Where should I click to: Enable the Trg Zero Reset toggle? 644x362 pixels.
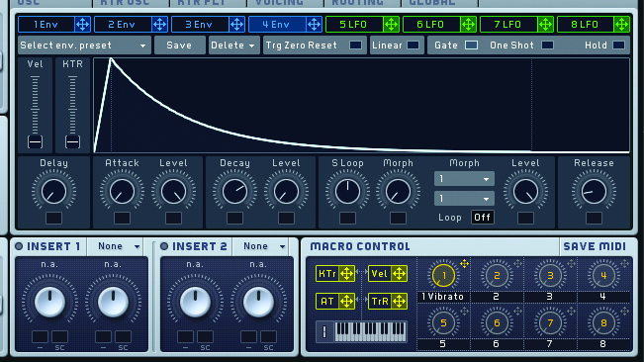coord(356,45)
